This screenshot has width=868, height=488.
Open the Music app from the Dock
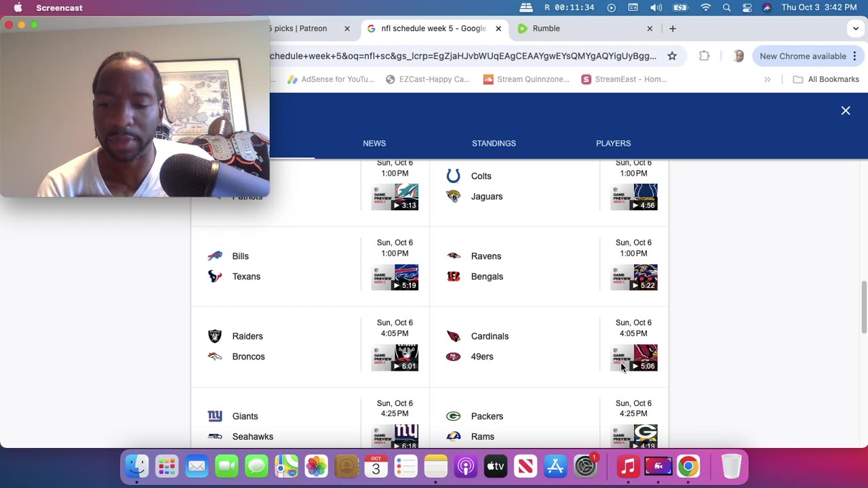pyautogui.click(x=628, y=466)
